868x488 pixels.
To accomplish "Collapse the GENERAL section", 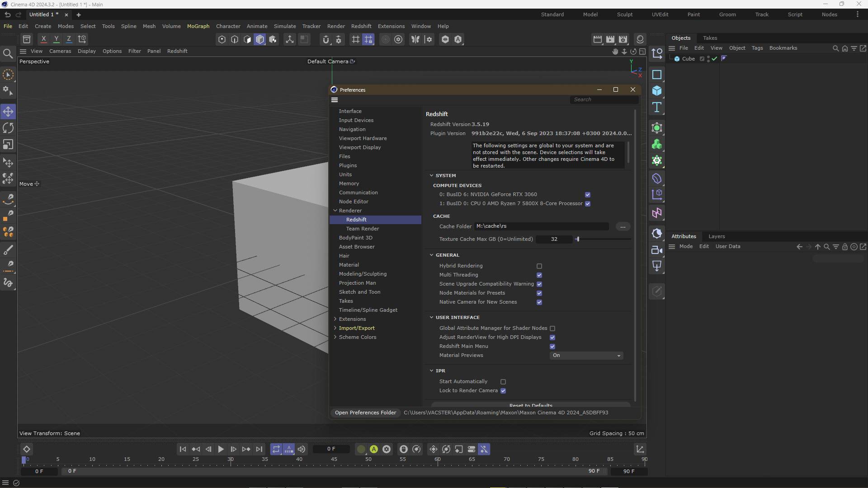I will pos(431,255).
